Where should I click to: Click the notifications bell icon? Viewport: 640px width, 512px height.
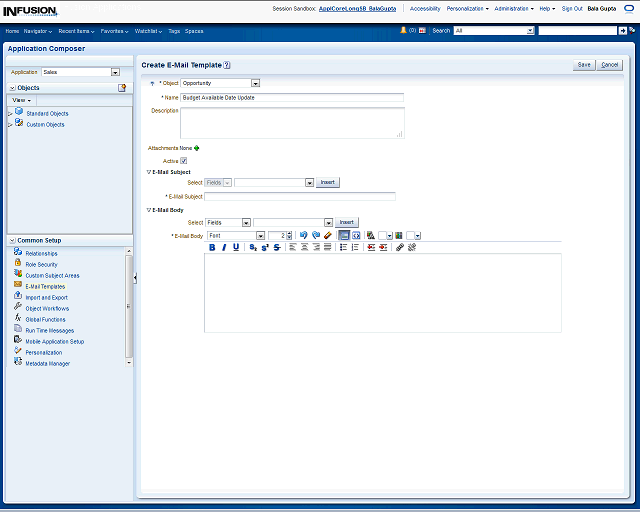[404, 31]
